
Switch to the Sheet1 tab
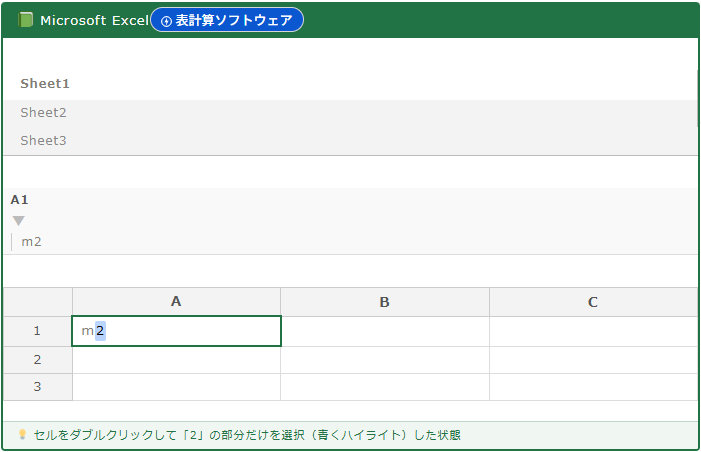[45, 84]
